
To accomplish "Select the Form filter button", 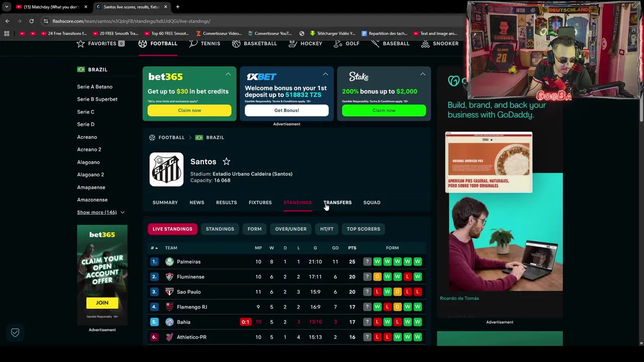I will click(x=255, y=229).
